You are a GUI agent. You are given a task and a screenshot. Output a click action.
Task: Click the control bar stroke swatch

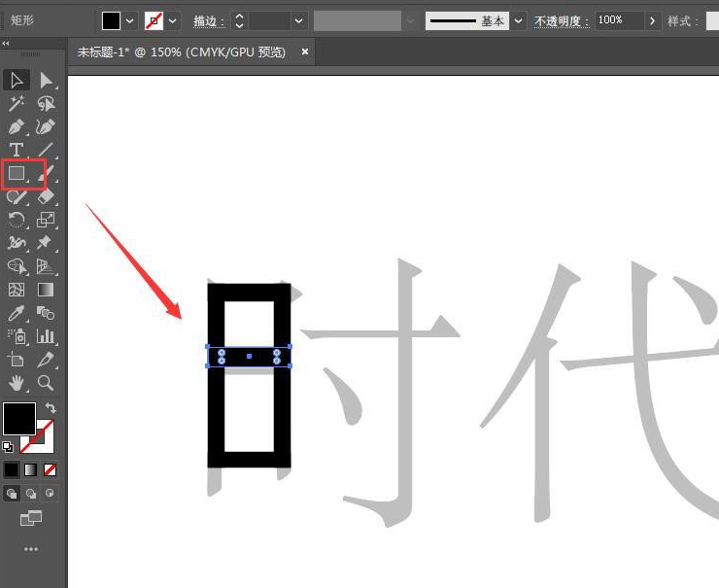[x=154, y=21]
